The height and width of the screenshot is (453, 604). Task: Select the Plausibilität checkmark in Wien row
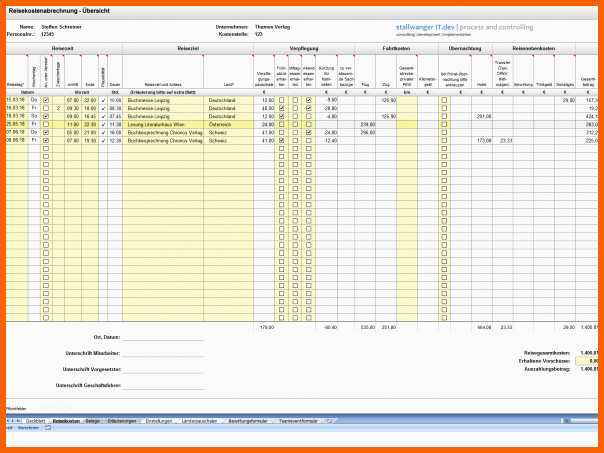click(103, 124)
